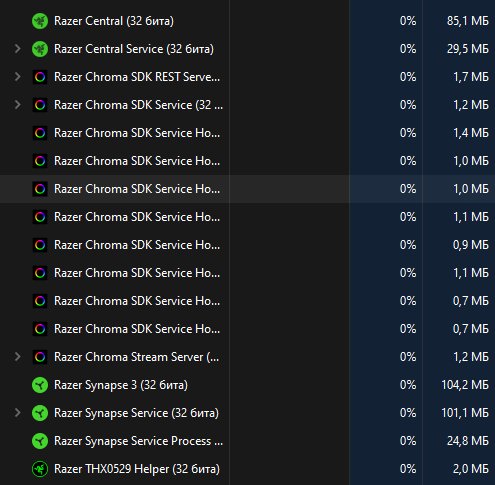Viewport: 495px width, 485px height.
Task: Expand the Razer Chroma SDK REST Server group
Action: 17,77
